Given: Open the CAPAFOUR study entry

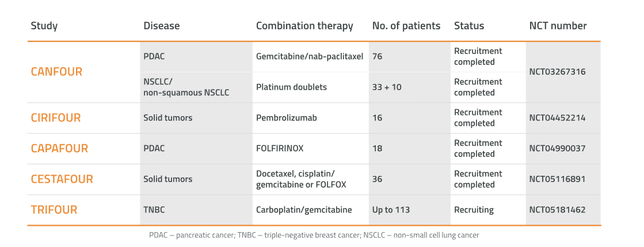Looking at the screenshot, I should pyautogui.click(x=59, y=148).
